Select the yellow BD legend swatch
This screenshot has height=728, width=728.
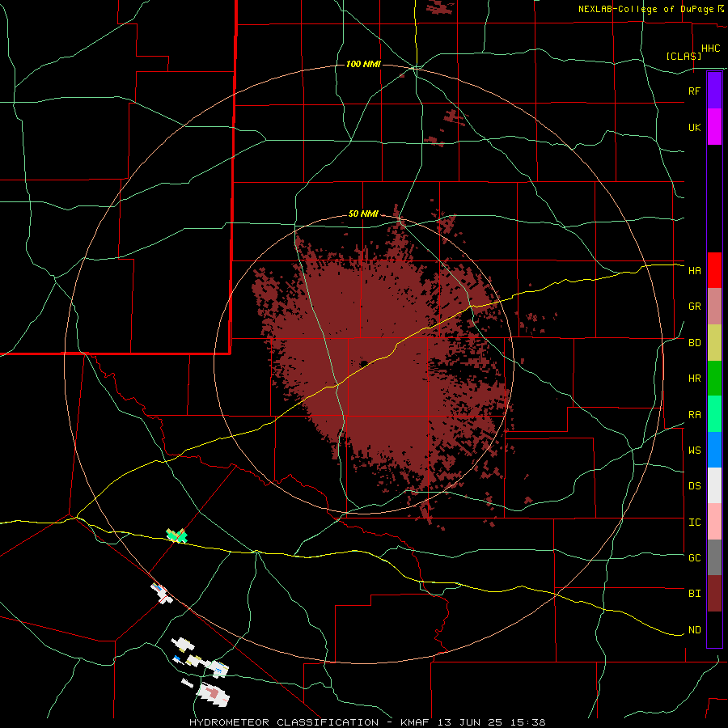[x=714, y=343]
